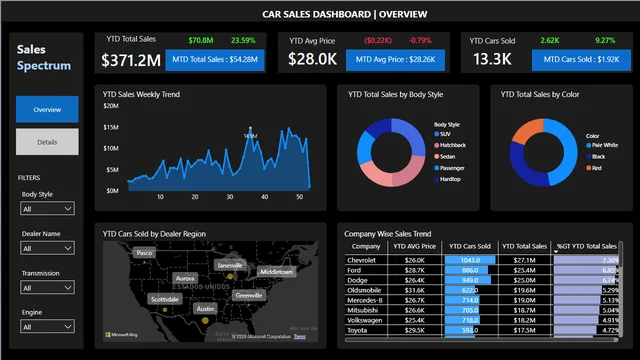Click the $371.2M YTD Total Sales value
This screenshot has width=640, height=360.
tap(131, 60)
